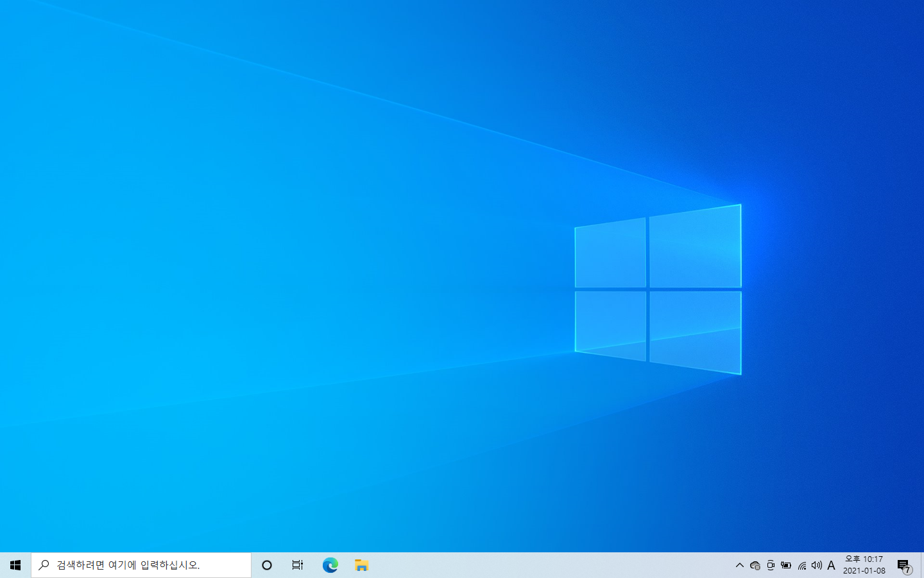
Task: Open the Windows Start menu
Action: 15,565
